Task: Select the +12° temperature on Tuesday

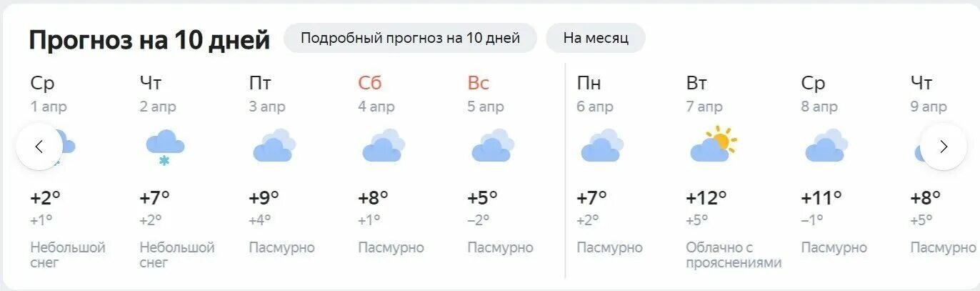Action: [x=706, y=197]
